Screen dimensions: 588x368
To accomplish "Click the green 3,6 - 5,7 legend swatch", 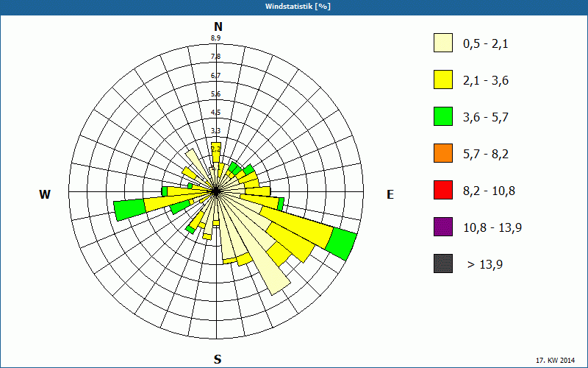I will 443,116.
